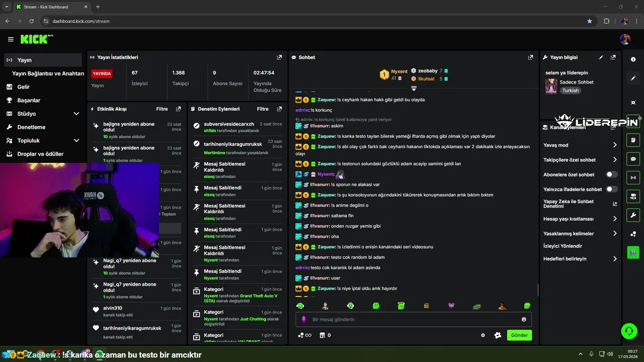Click the pencil icon in right sidebar
This screenshot has height=362, width=644.
click(x=633, y=78)
